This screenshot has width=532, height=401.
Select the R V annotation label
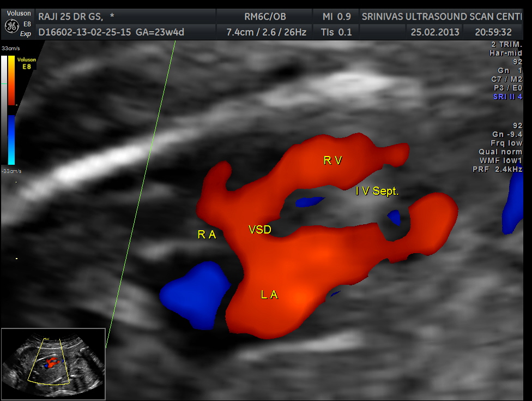(x=332, y=160)
